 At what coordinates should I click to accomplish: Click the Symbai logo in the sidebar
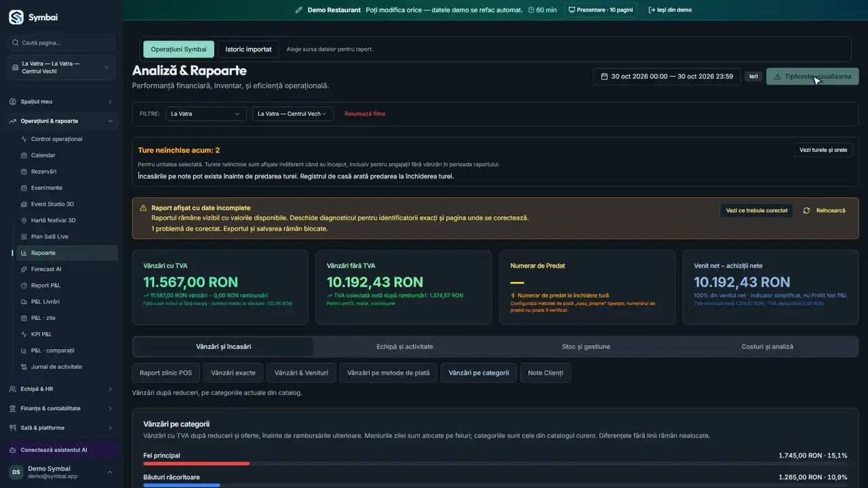click(16, 18)
